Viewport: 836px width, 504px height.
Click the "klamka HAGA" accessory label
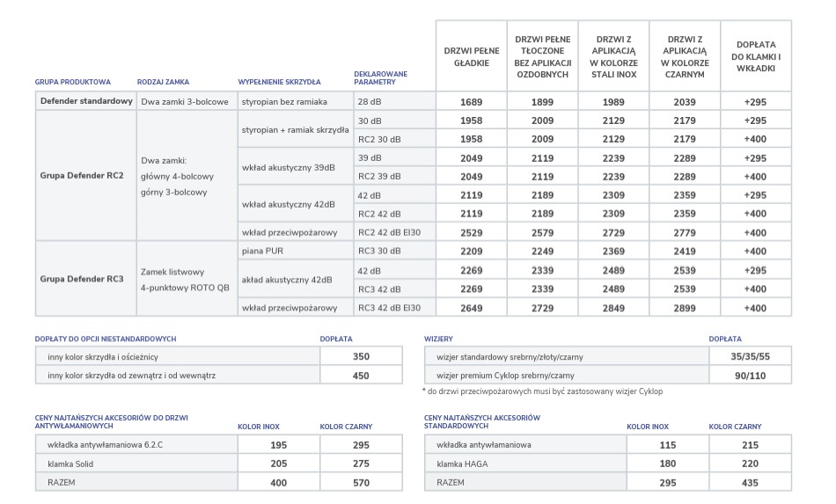(459, 464)
